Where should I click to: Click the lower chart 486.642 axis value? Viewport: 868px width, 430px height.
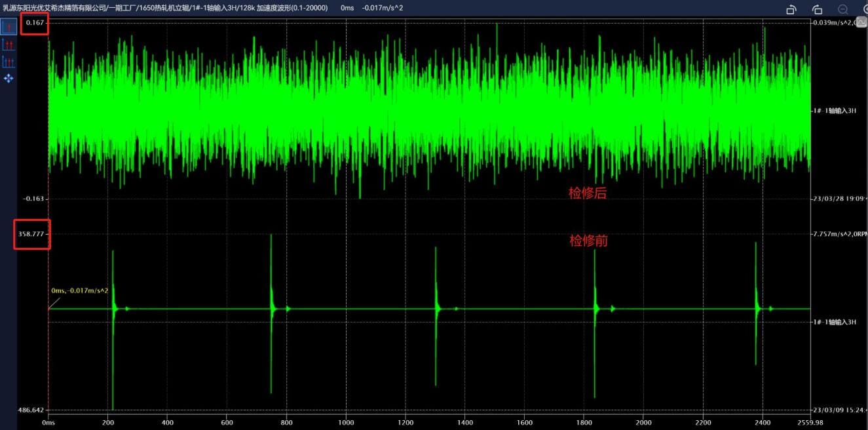coord(31,409)
